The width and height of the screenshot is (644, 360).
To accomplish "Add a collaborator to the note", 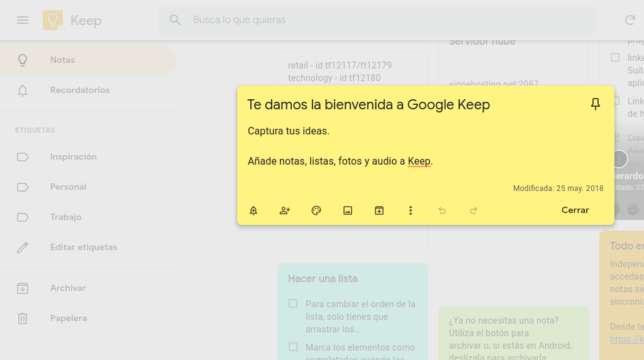I will (x=285, y=210).
